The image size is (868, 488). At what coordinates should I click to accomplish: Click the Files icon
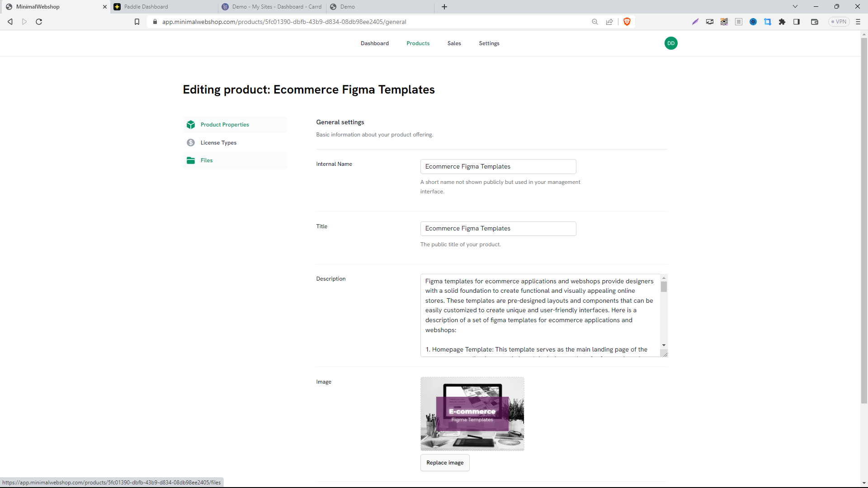(190, 160)
